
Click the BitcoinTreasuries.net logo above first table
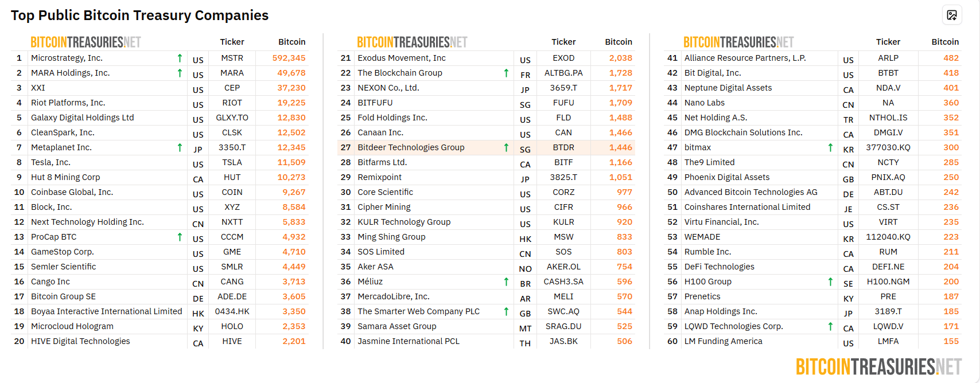point(85,42)
